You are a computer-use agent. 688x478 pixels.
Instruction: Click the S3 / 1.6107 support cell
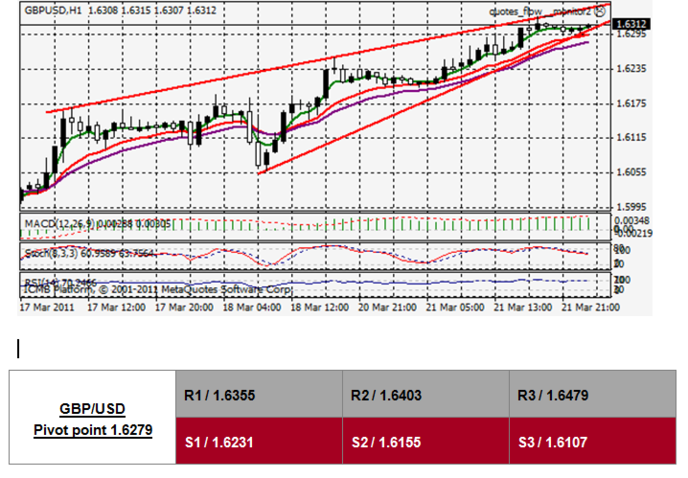click(590, 440)
